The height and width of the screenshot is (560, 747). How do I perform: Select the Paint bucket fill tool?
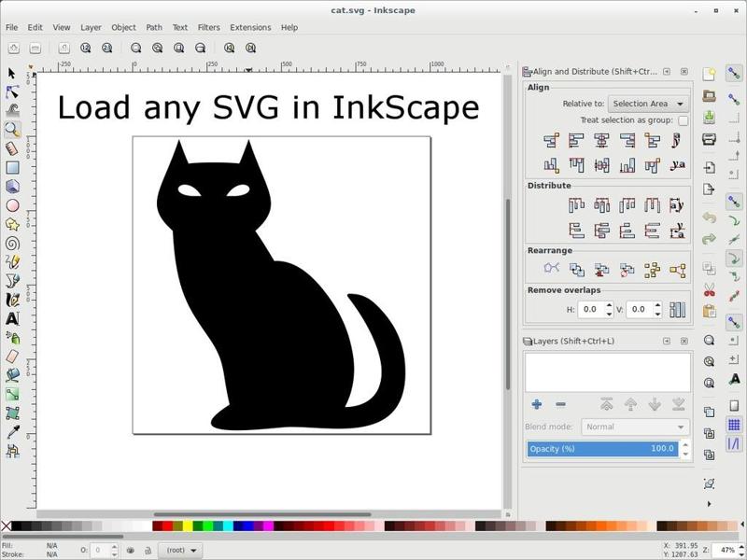click(x=12, y=375)
